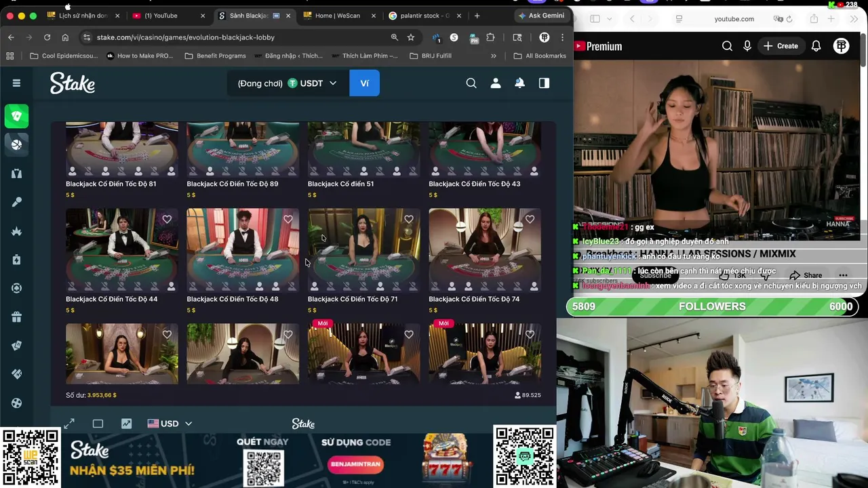The width and height of the screenshot is (868, 488).
Task: Open a new Chrome tab
Action: point(477,16)
